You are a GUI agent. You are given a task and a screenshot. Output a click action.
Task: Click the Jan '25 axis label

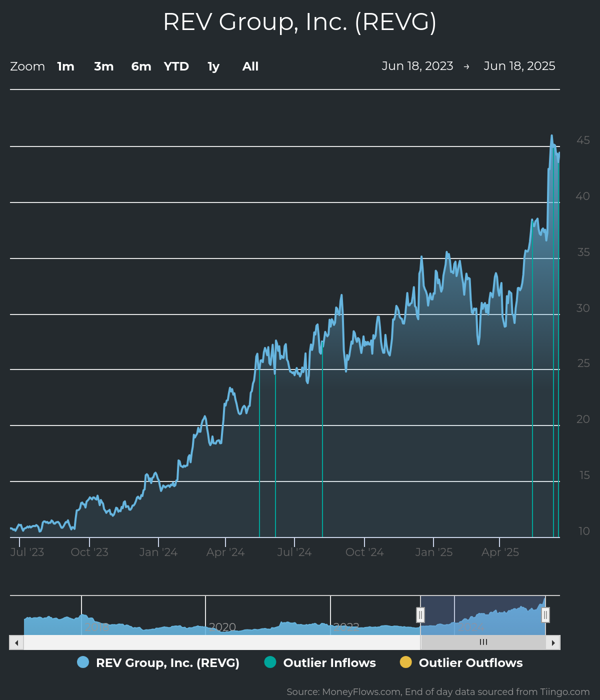click(x=434, y=552)
